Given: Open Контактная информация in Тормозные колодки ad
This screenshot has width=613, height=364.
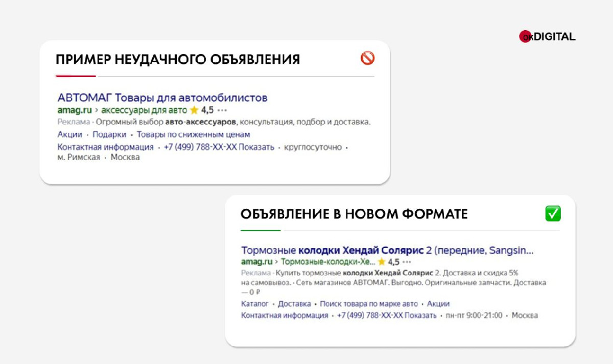Looking at the screenshot, I should 285,316.
